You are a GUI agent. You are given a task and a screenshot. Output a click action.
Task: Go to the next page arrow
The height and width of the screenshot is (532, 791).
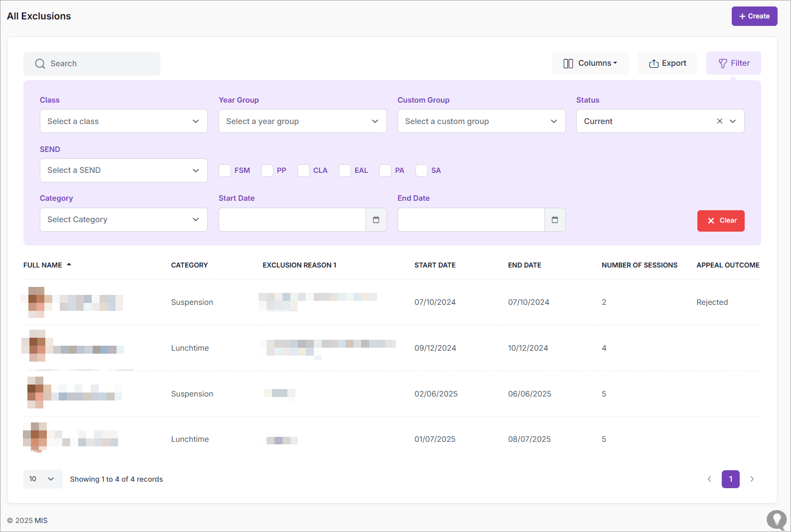pos(752,479)
